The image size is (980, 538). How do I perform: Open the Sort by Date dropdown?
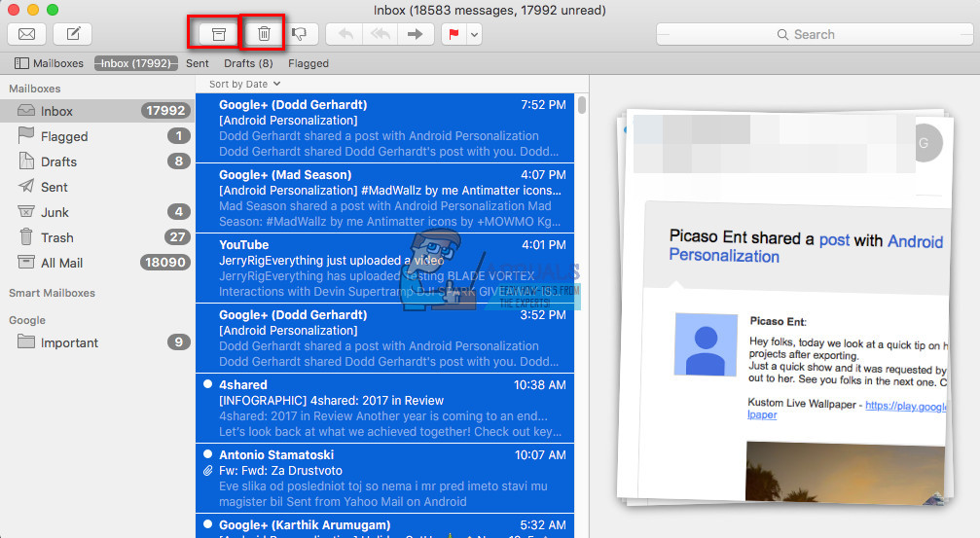click(244, 84)
